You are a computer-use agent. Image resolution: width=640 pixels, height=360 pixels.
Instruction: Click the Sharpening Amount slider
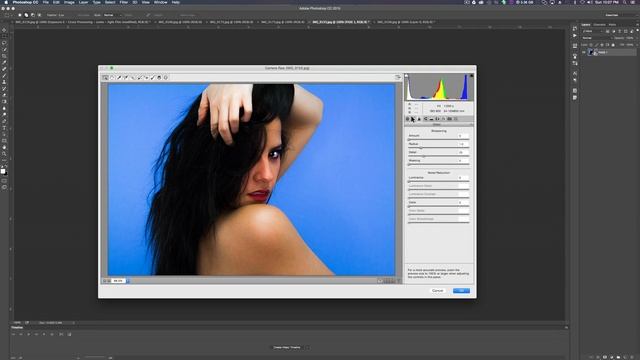[x=439, y=140]
